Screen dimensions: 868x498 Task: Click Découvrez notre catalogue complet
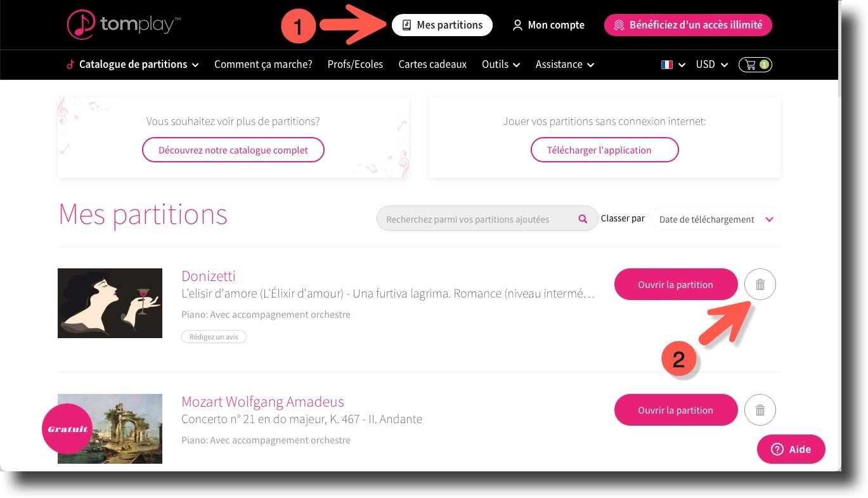pos(233,150)
